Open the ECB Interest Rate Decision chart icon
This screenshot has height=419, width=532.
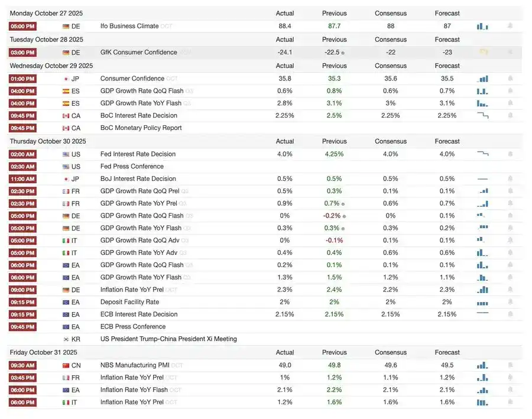coord(483,314)
